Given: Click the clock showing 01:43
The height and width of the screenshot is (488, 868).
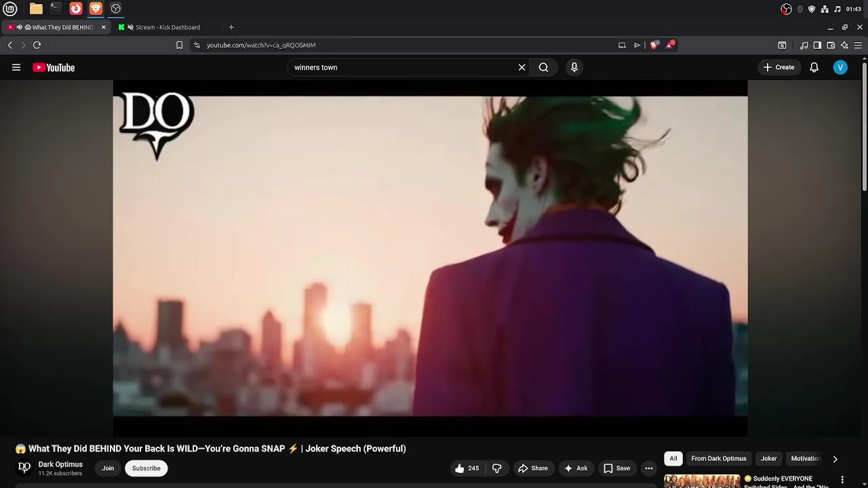Looking at the screenshot, I should [854, 9].
